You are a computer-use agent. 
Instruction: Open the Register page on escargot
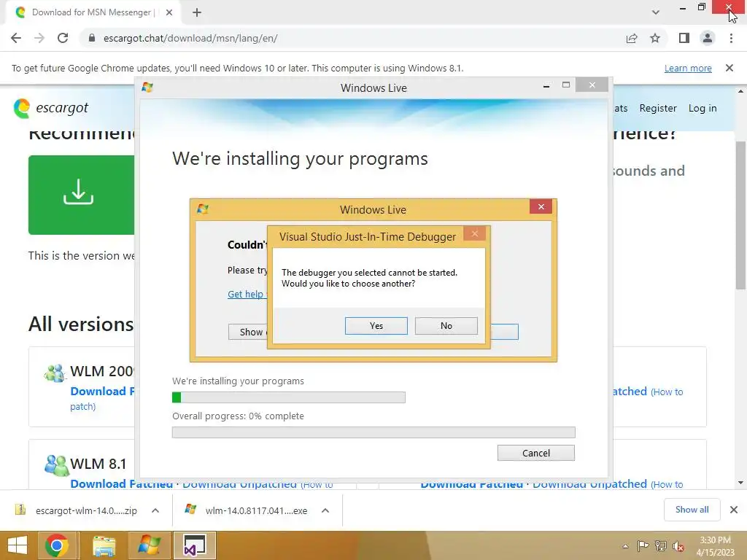pyautogui.click(x=658, y=108)
